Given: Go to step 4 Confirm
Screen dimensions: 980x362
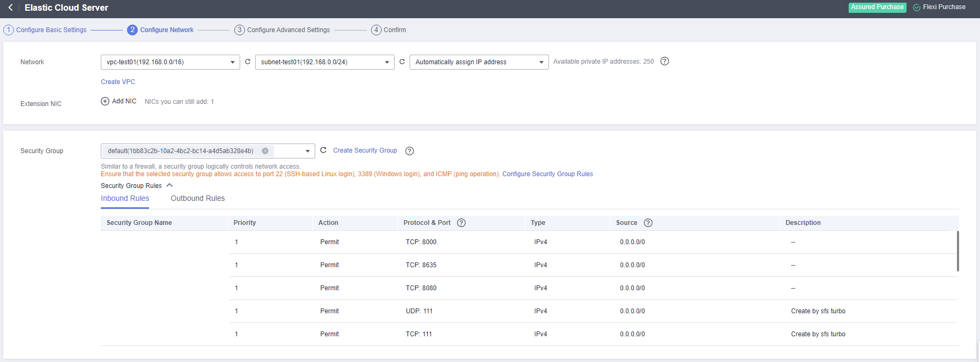Looking at the screenshot, I should (x=389, y=30).
